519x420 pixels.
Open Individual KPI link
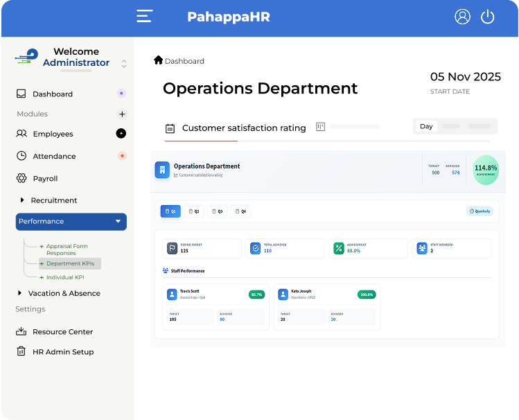(x=65, y=277)
